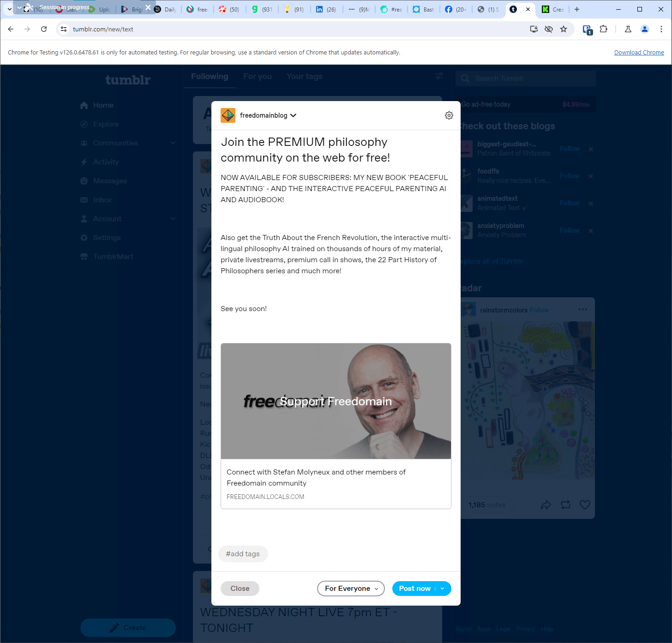Open the Extensions puzzle icon

(x=603, y=29)
